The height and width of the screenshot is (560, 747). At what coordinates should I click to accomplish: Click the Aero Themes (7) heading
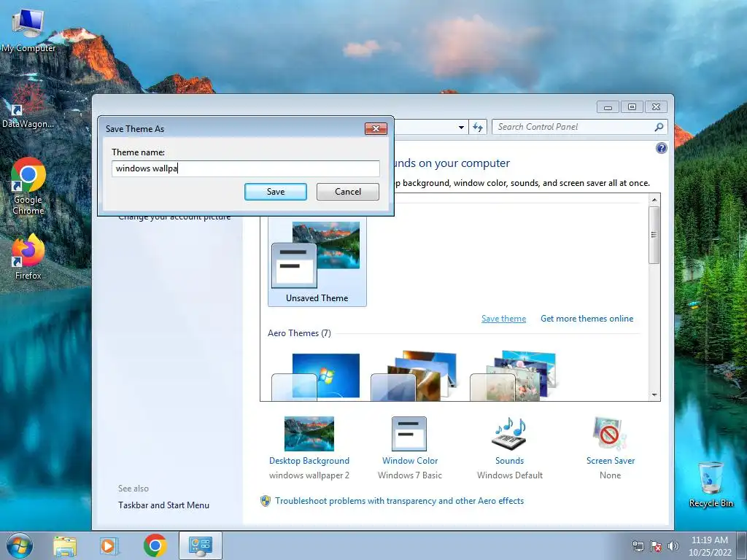[x=299, y=333]
